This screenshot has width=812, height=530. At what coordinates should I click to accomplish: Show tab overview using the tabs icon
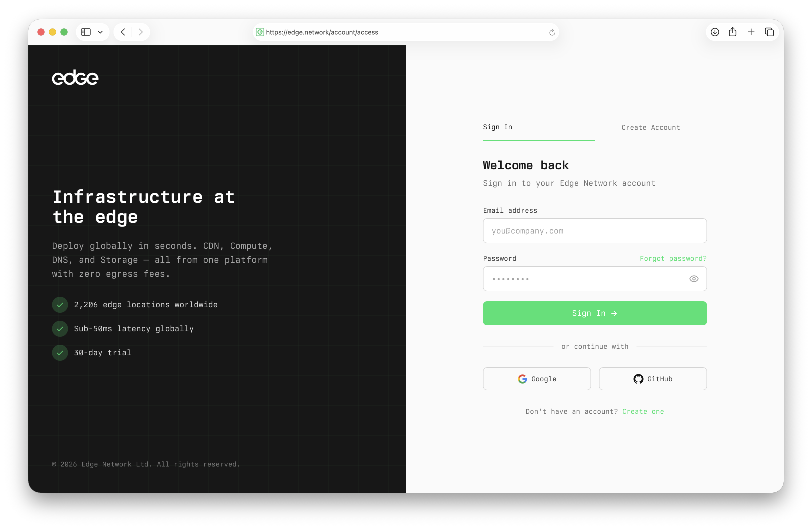(770, 32)
